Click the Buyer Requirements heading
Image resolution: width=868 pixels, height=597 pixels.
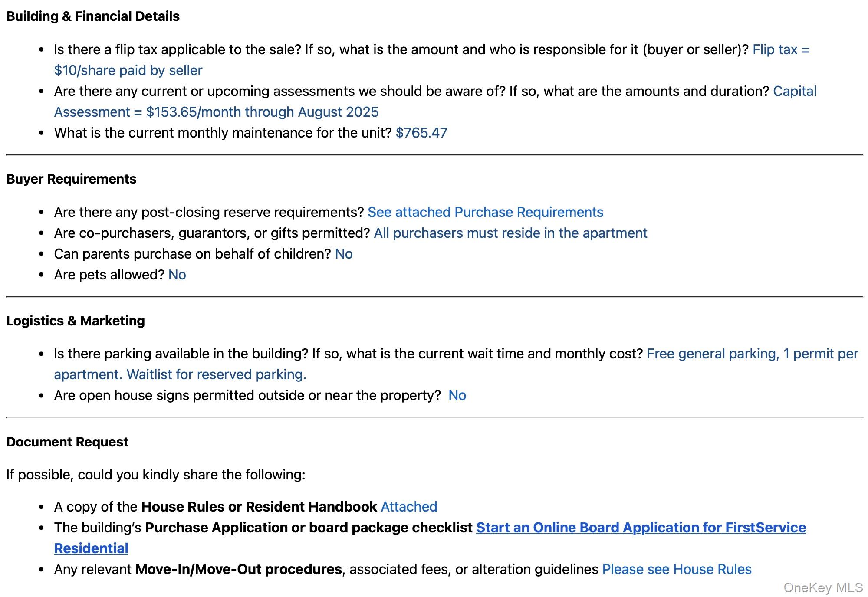pos(71,179)
